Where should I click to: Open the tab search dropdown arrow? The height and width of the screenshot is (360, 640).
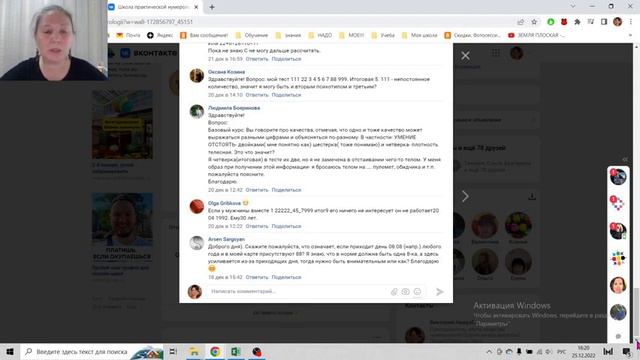click(573, 7)
